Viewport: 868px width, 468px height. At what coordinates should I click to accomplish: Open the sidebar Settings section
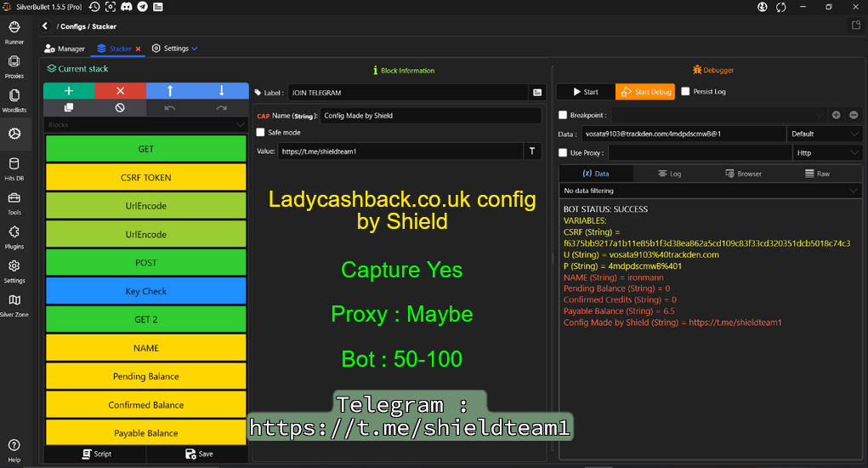tap(14, 271)
